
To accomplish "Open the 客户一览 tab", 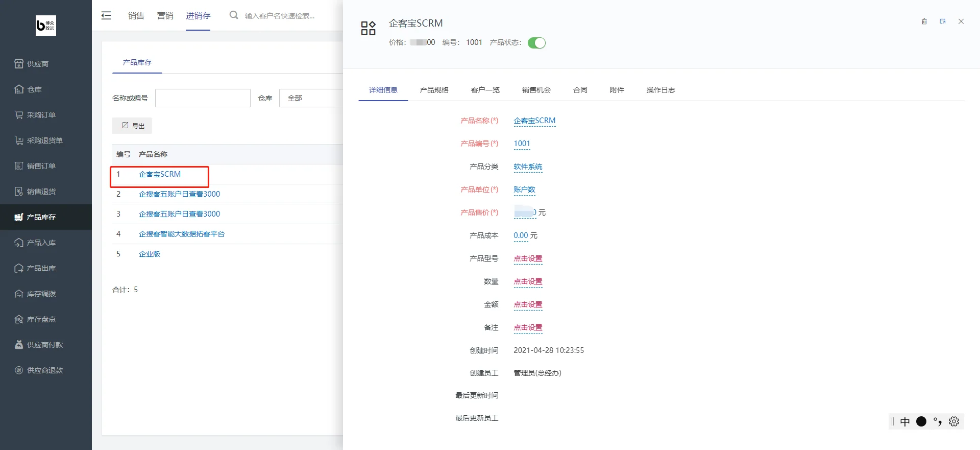I will point(485,90).
